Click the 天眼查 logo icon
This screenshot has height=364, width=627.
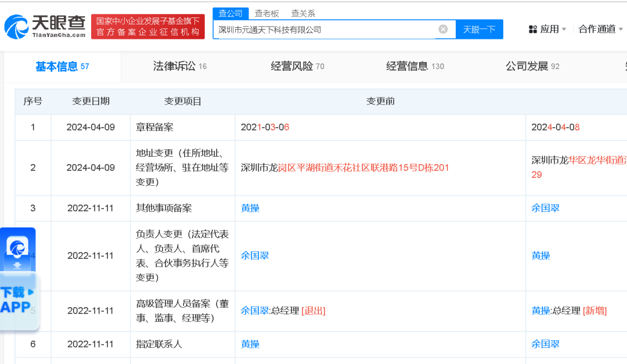coord(17,26)
